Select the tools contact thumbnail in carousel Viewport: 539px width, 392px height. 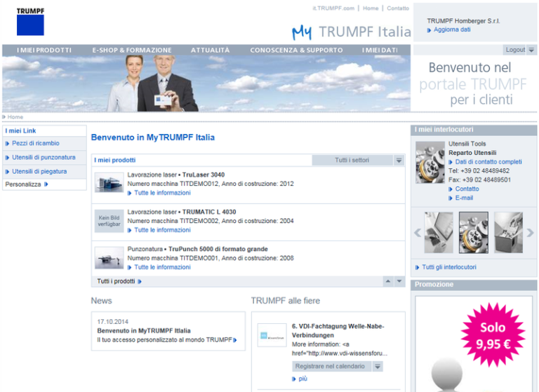click(474, 233)
